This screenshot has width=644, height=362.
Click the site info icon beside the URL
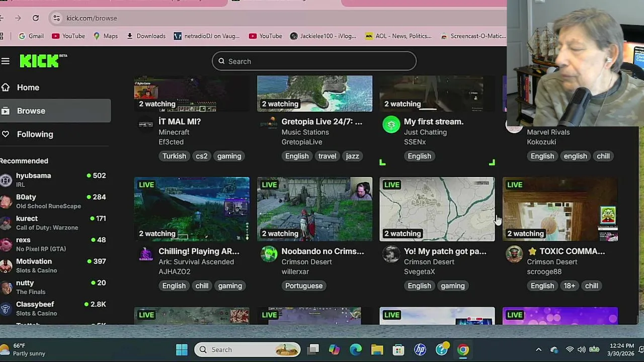tap(56, 18)
